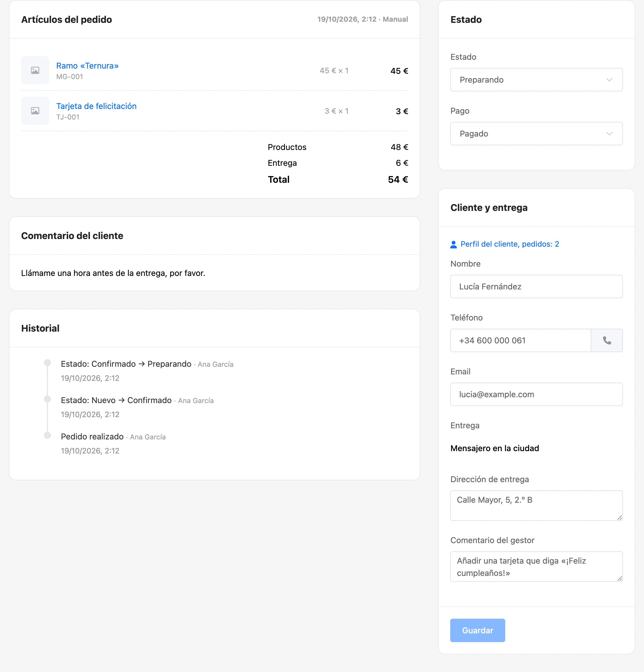Click the quantity text 3 € × 1
The image size is (644, 672).
point(336,111)
